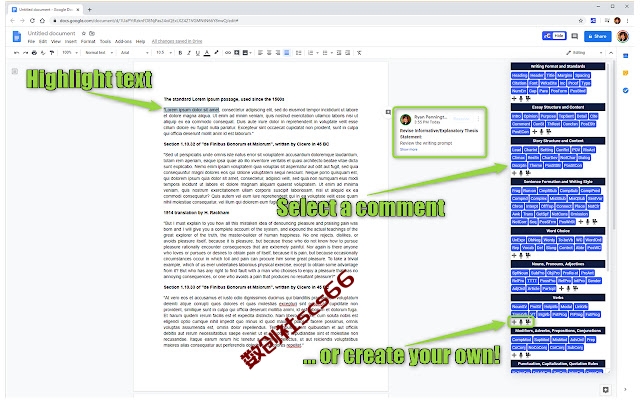Screen dimensions: 640x400
Task: Open the Insert image dropdown
Action: point(247,53)
